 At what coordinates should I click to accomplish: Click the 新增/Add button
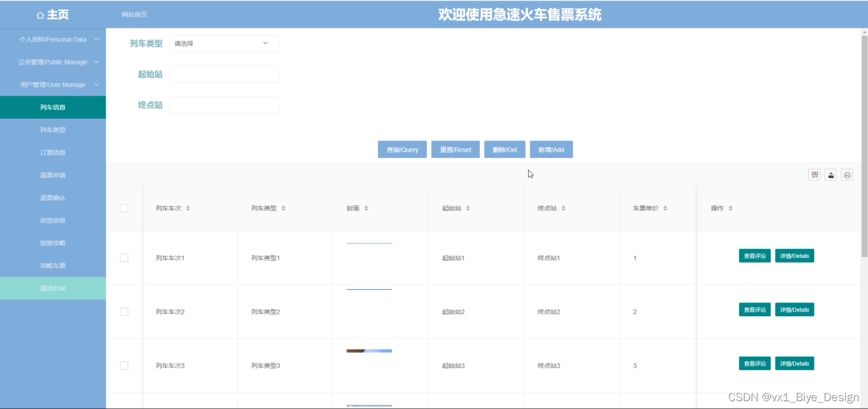point(552,149)
